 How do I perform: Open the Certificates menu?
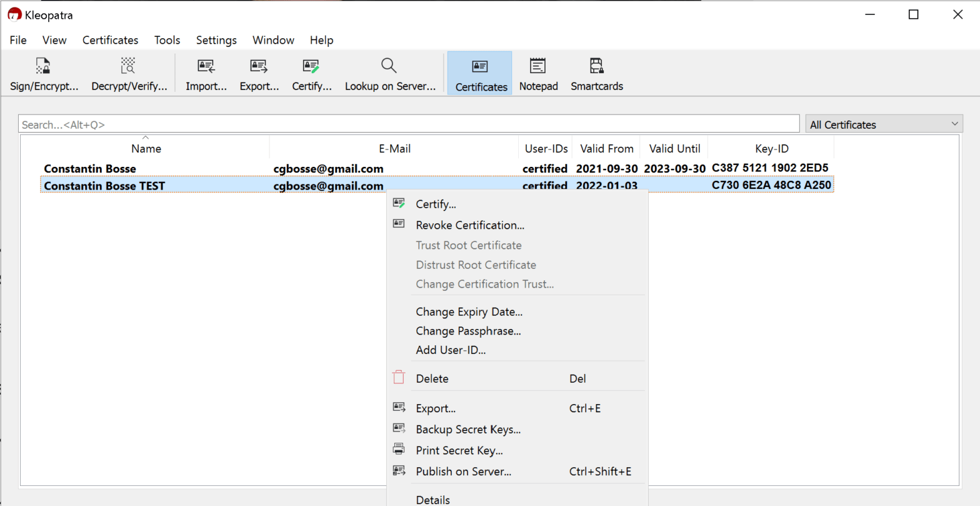[111, 40]
